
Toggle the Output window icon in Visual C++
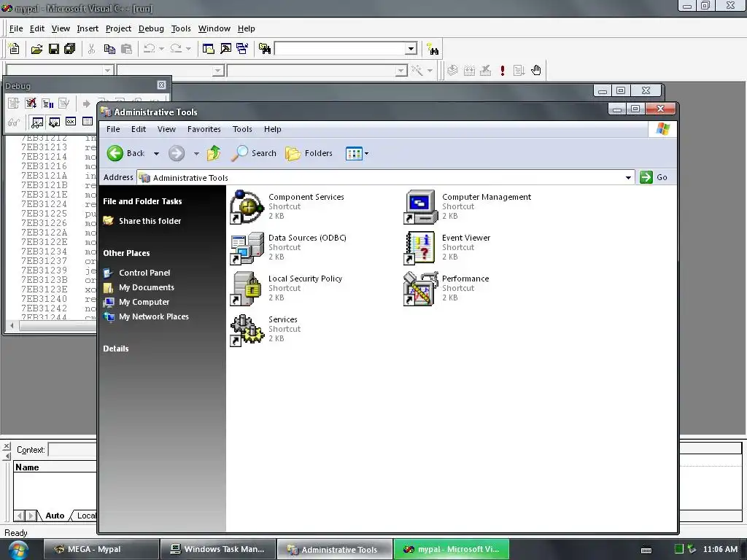[x=225, y=49]
